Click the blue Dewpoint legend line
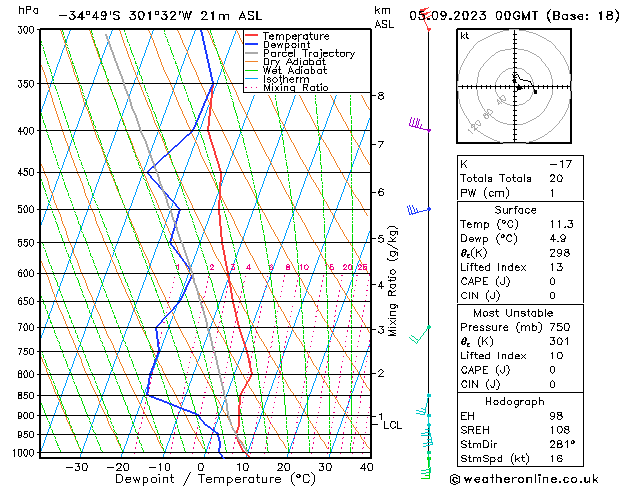This screenshot has height=486, width=629. [251, 45]
